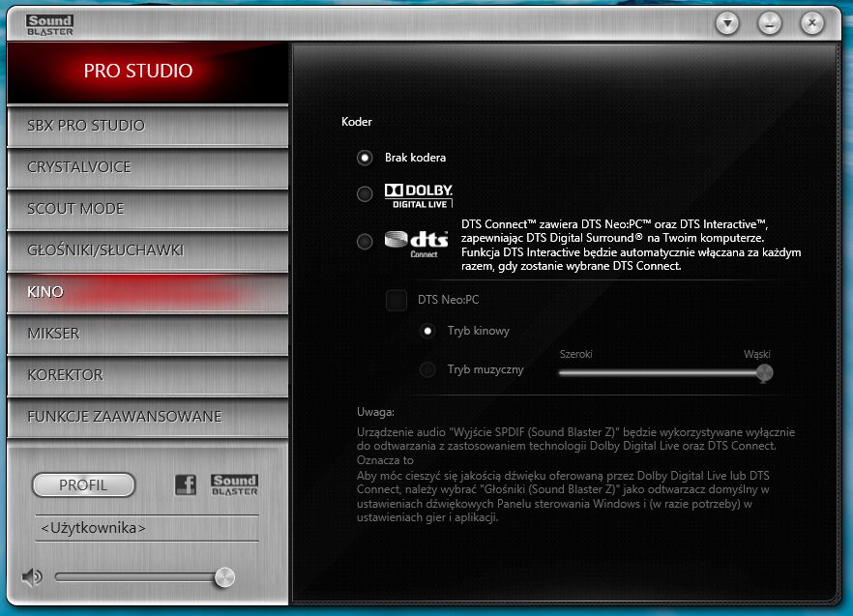
Task: Open the MIKSER section
Action: [x=147, y=334]
